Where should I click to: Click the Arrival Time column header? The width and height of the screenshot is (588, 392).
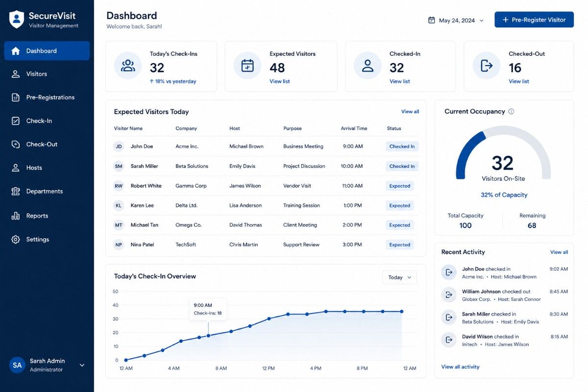click(354, 128)
